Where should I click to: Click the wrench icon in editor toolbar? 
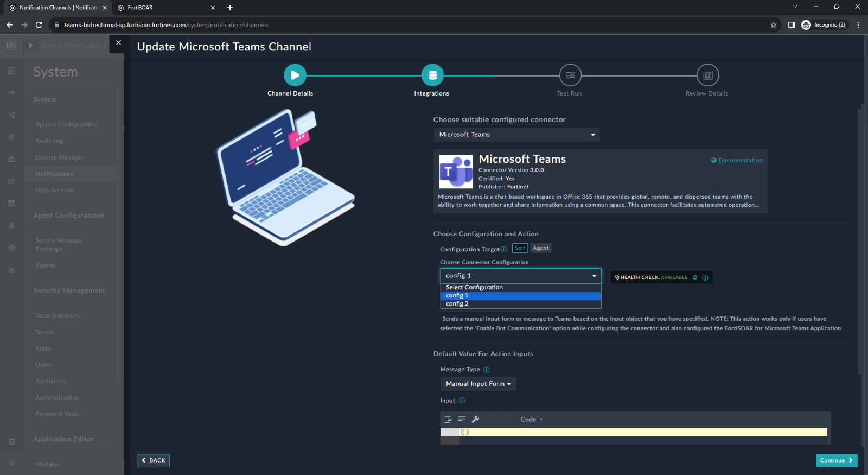[x=475, y=419]
